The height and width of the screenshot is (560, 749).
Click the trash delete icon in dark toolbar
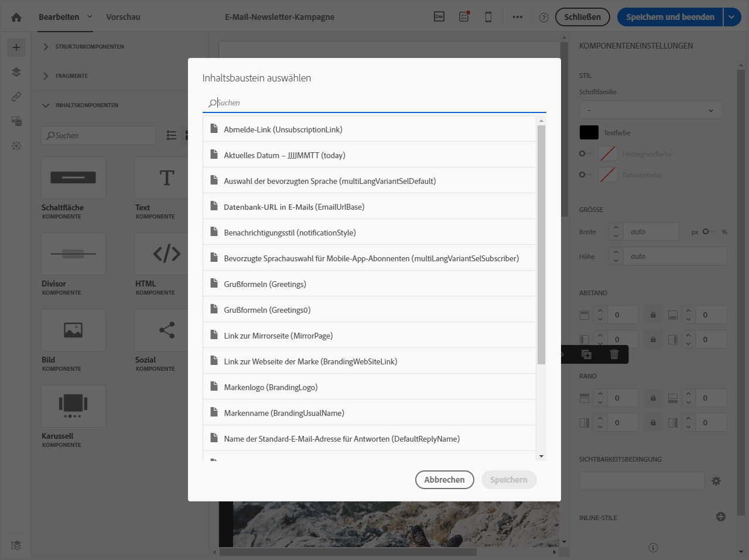[x=614, y=354]
